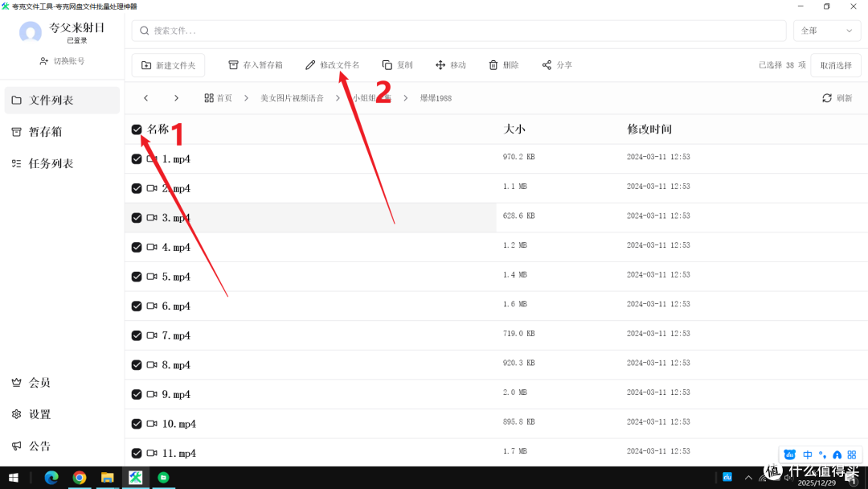Click the search magnifier icon
This screenshot has width=868, height=489.
coord(144,31)
